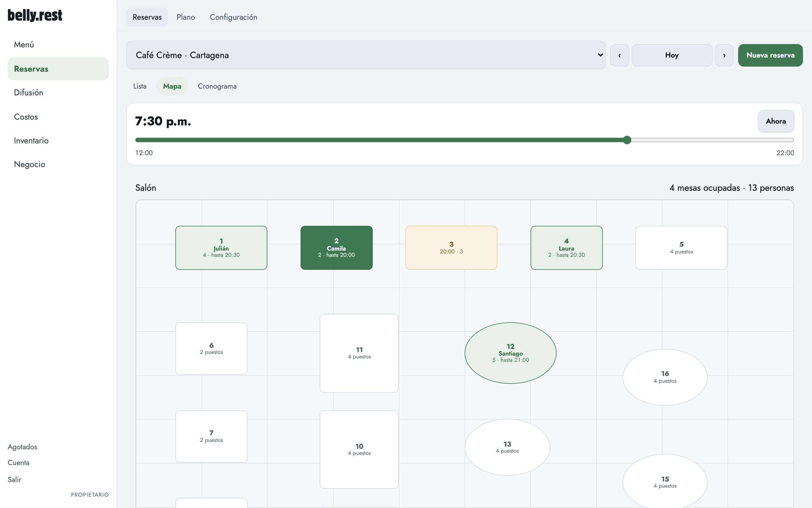
Task: Select table 2 reserved by Camila
Action: (x=337, y=248)
